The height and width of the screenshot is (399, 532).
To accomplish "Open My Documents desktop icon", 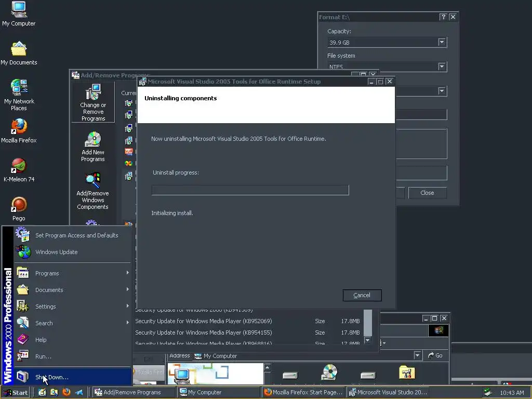I will tap(19, 53).
